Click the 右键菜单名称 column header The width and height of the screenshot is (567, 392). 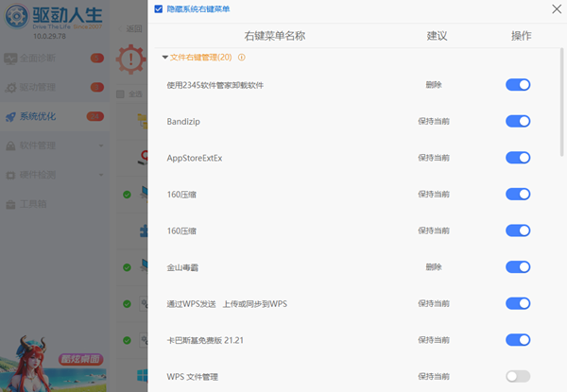[275, 36]
